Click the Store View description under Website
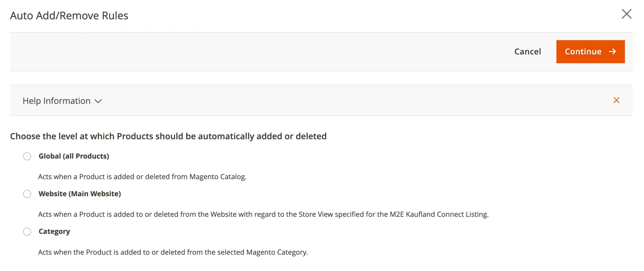Viewport: 644px width, 271px height. (263, 214)
